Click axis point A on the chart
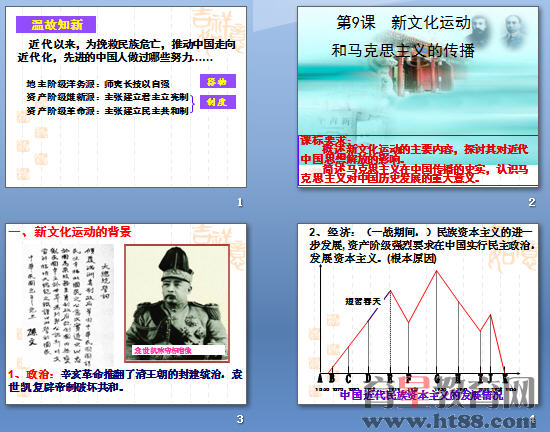550x432 pixels. (320, 378)
